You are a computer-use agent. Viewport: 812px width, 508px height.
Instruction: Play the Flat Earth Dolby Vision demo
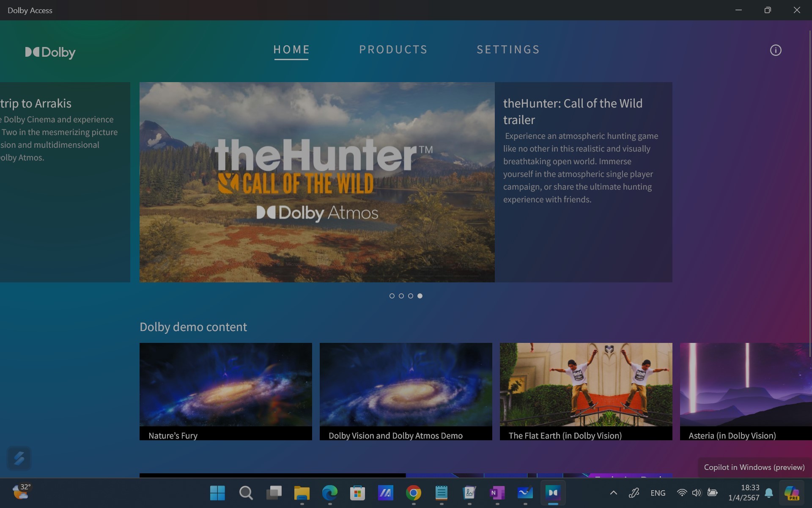[586, 391]
